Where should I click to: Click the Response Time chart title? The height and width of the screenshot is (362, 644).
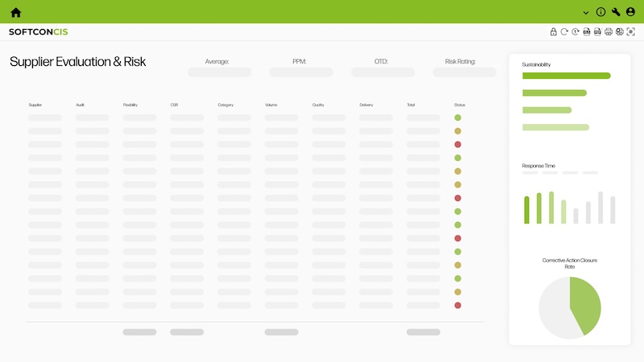[x=538, y=166]
